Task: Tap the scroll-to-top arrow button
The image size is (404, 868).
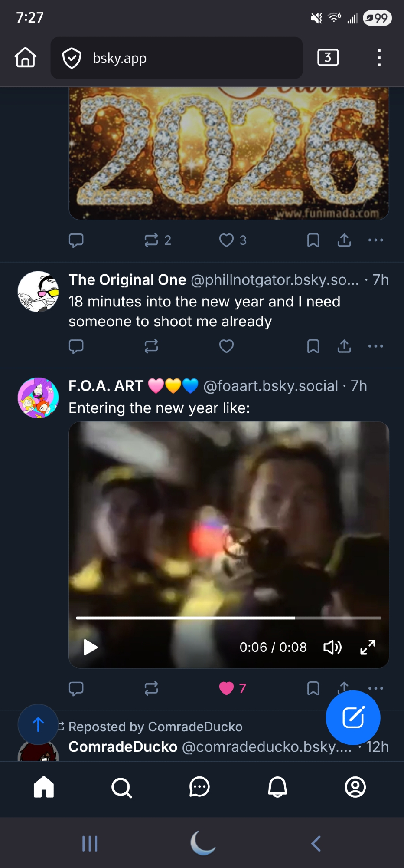Action: click(x=38, y=724)
